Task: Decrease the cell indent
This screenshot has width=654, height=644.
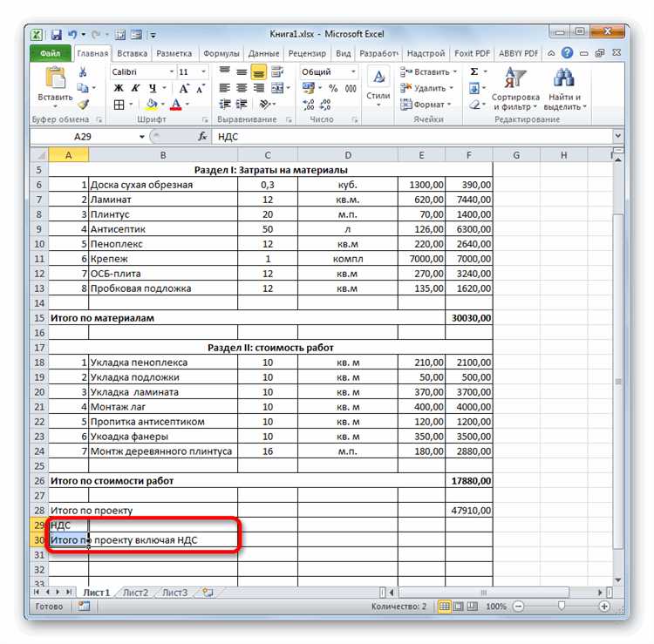Action: coord(225,105)
